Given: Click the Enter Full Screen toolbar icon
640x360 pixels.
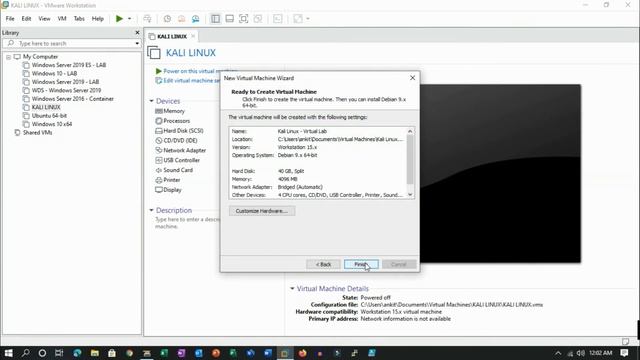Looking at the screenshot, I should 244,19.
